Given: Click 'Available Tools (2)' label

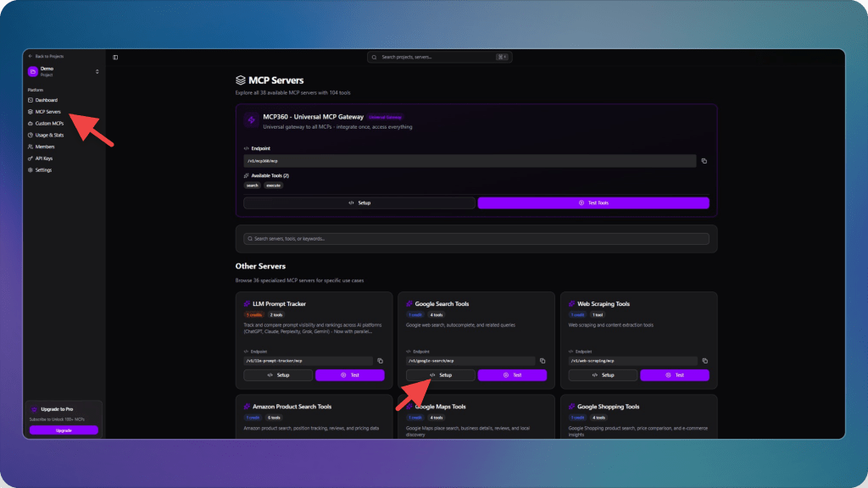Looking at the screenshot, I should (x=270, y=175).
